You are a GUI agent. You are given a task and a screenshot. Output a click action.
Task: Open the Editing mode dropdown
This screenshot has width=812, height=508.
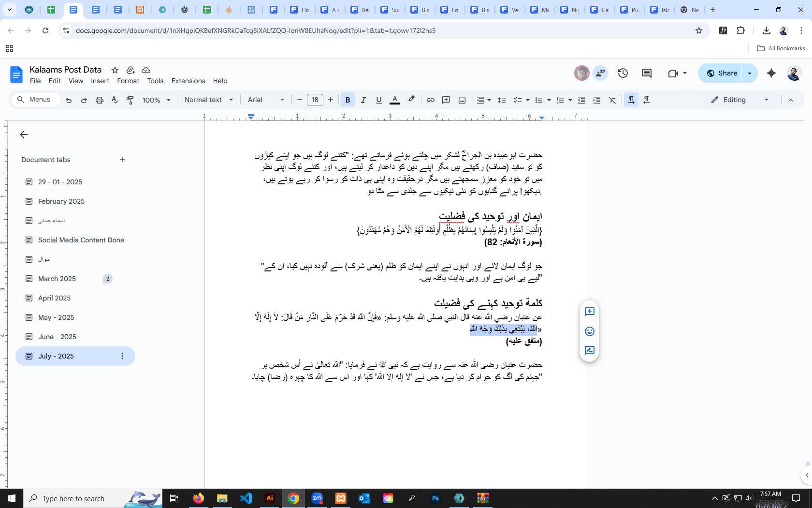coord(739,100)
